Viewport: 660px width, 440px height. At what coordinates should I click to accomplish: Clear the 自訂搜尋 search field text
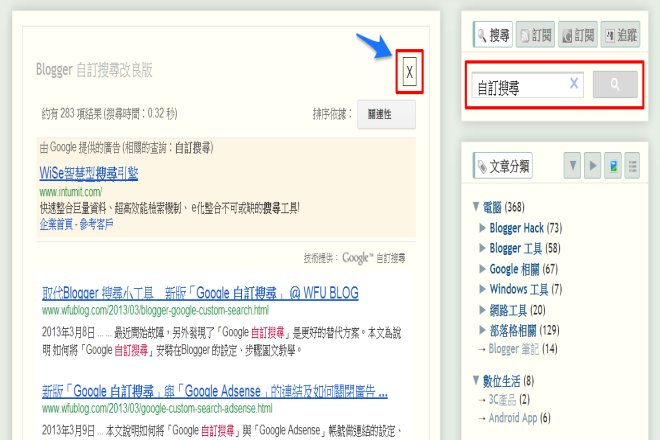click(x=574, y=83)
